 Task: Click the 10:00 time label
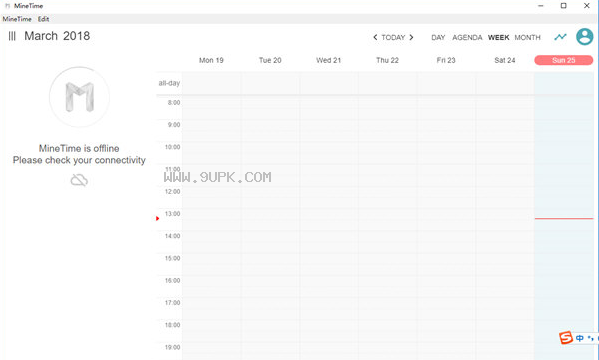pyautogui.click(x=172, y=147)
